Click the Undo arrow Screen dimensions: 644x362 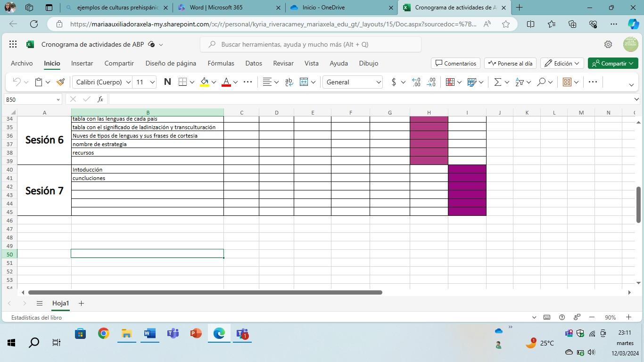17,82
